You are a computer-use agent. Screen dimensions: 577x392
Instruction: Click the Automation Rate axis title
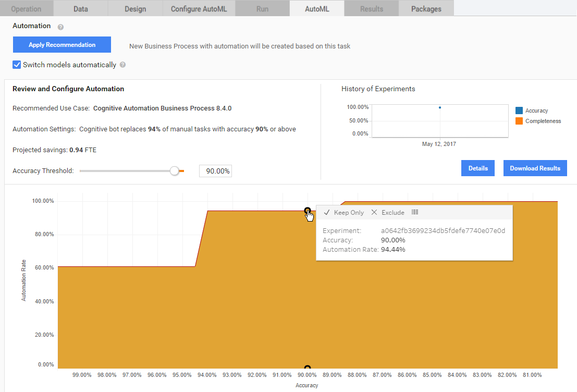pos(23,280)
